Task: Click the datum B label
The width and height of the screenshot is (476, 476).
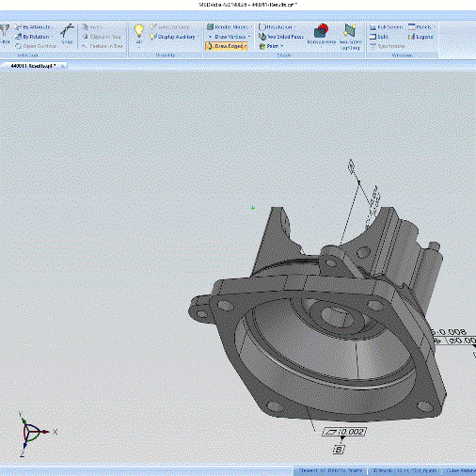Action: pyautogui.click(x=339, y=450)
